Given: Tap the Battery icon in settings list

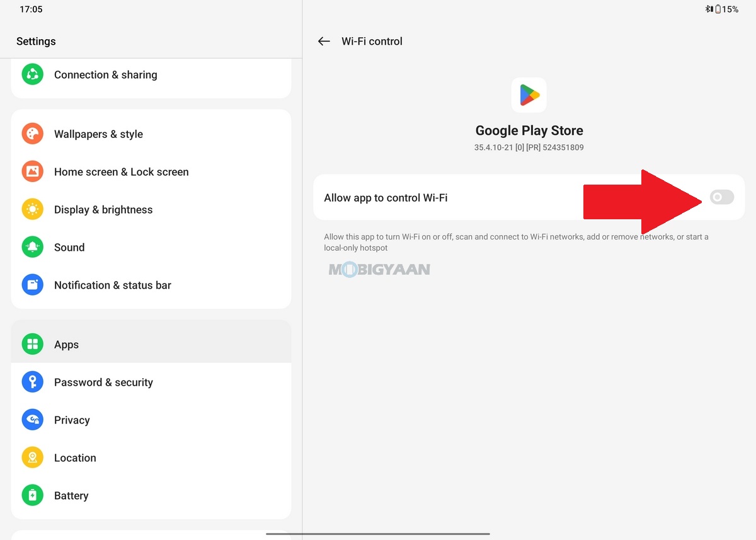Looking at the screenshot, I should pos(32,495).
